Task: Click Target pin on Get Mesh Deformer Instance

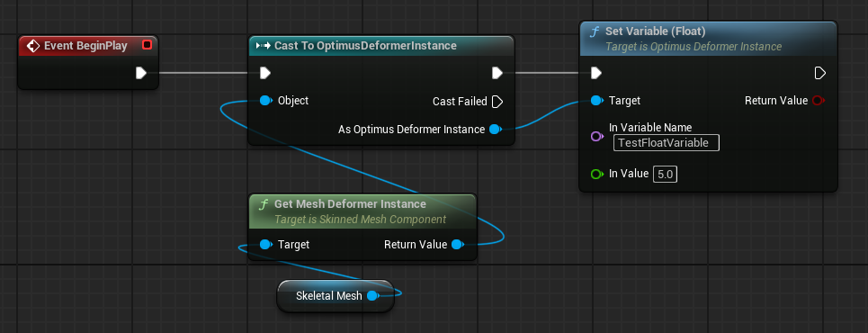Action: coord(265,244)
